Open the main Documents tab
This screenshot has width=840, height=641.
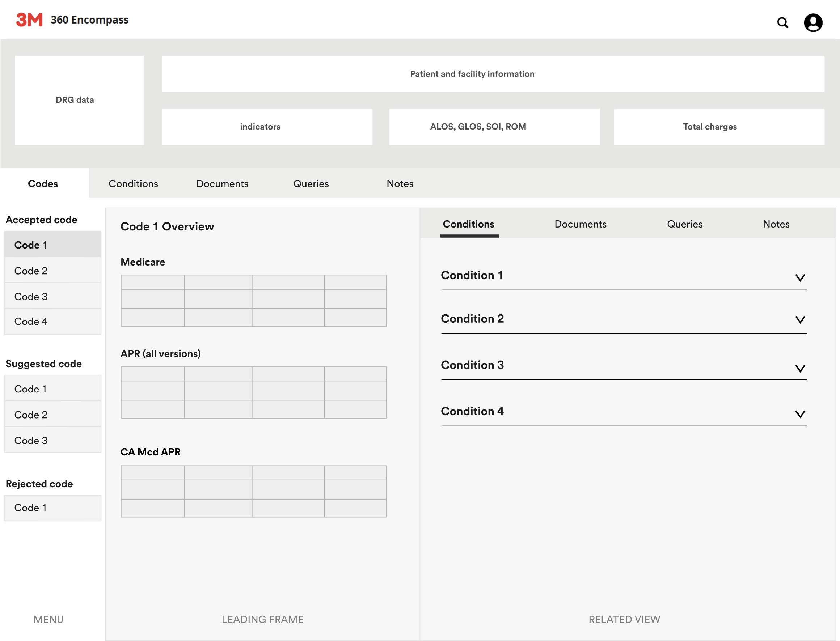point(222,184)
